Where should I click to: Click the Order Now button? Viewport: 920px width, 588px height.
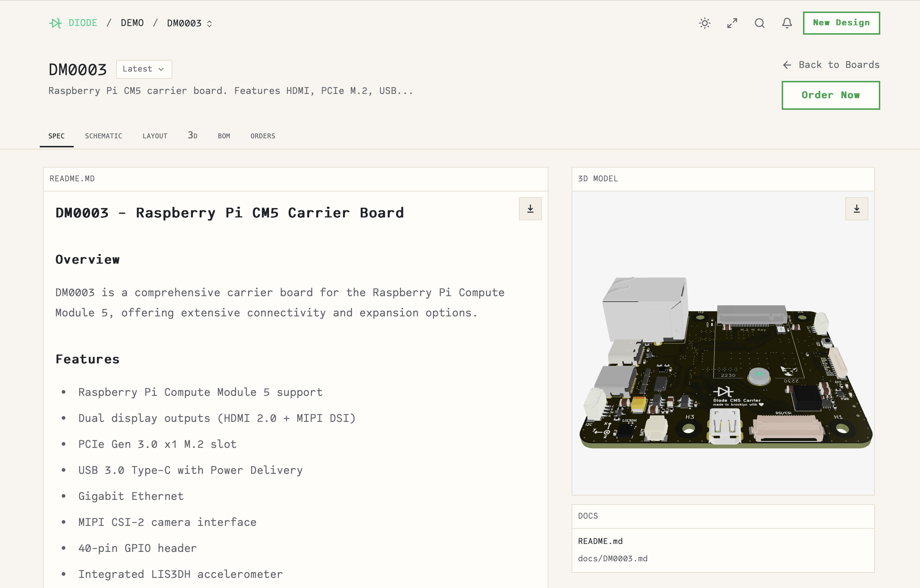[x=830, y=95]
